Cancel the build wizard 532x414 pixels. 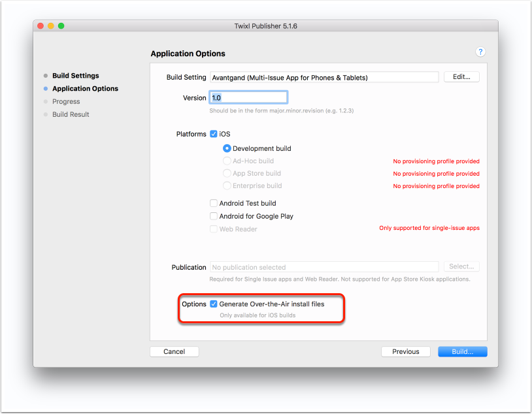tap(174, 351)
